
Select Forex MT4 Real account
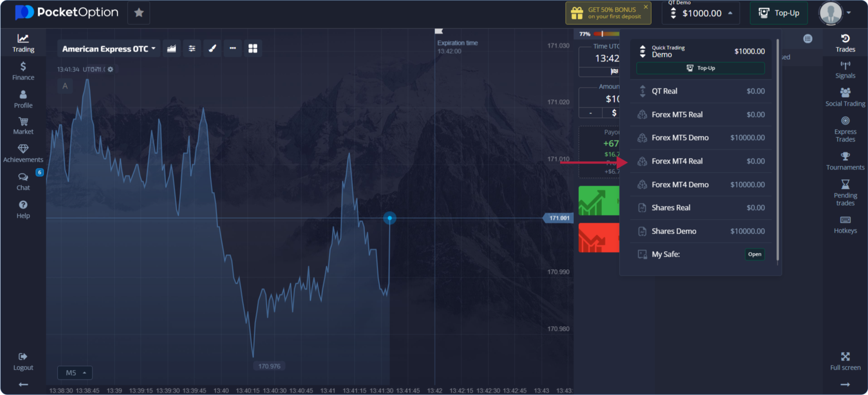click(x=701, y=161)
